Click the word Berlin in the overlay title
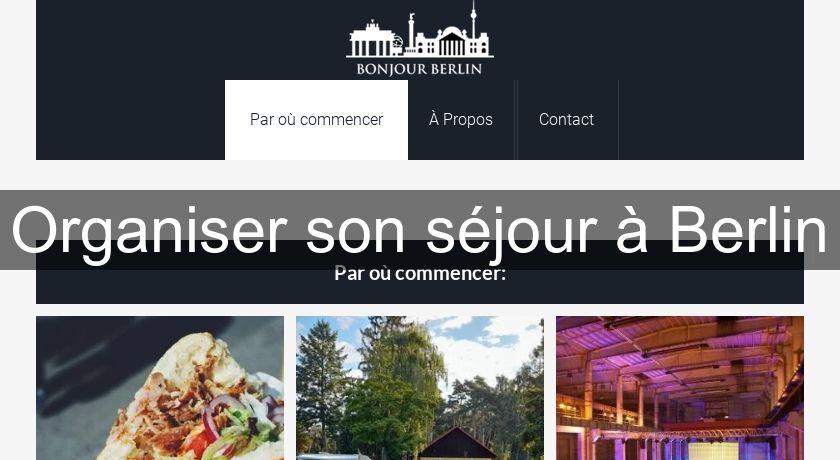This screenshot has height=460, width=840. [x=748, y=230]
